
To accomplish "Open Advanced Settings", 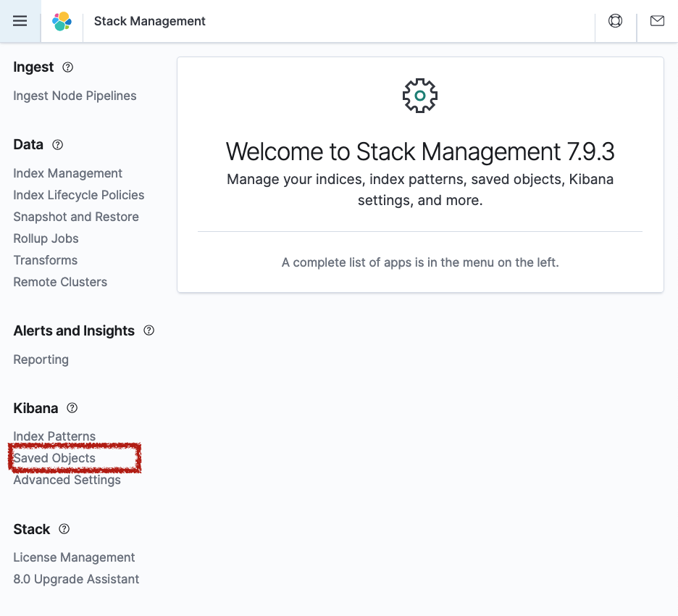I will [67, 480].
